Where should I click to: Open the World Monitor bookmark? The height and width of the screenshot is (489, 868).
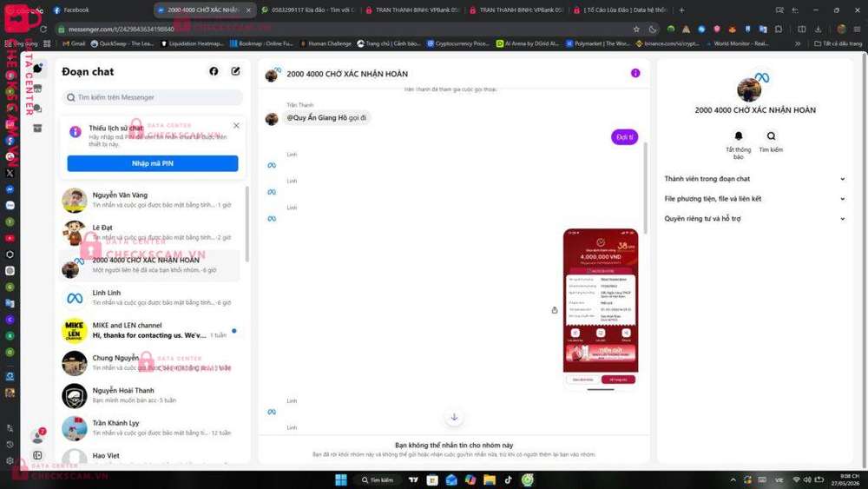point(737,43)
